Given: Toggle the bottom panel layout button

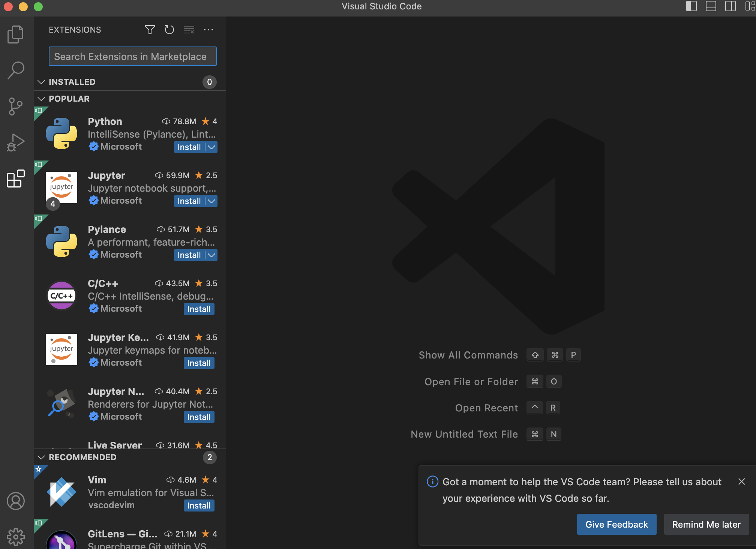Looking at the screenshot, I should [x=711, y=6].
